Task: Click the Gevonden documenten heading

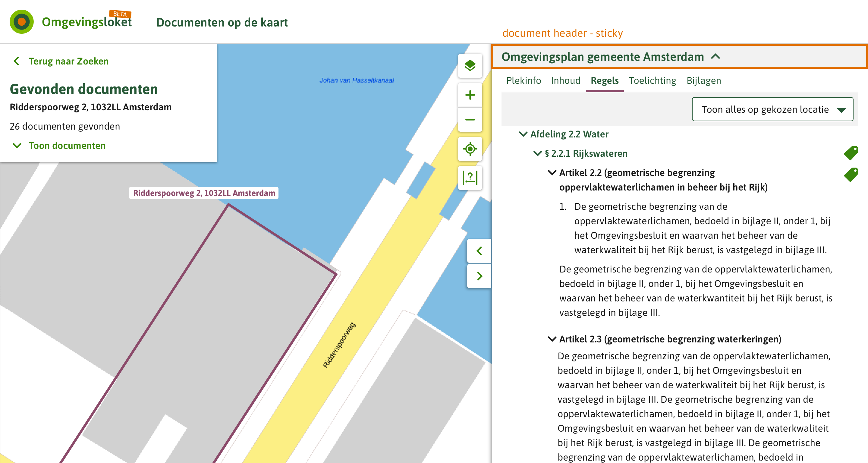Action: (x=84, y=89)
